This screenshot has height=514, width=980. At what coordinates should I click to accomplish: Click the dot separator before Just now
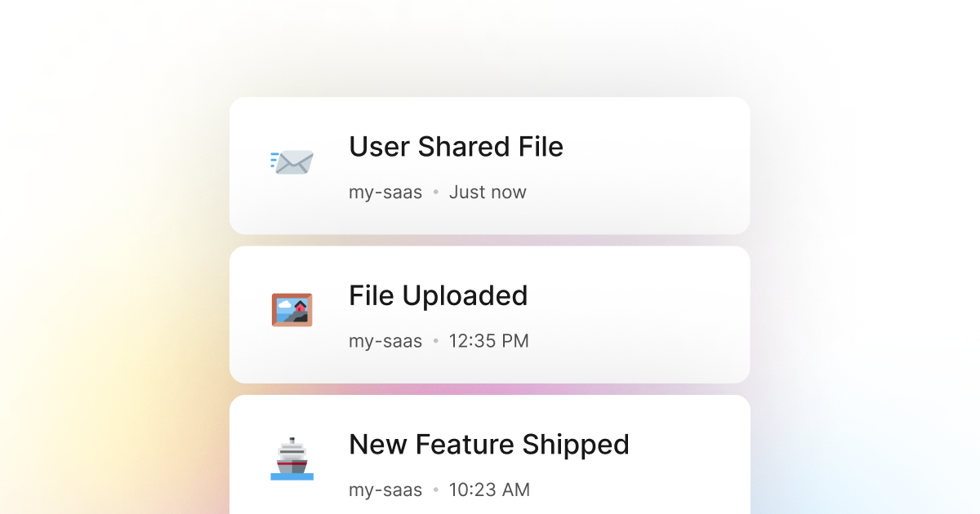(x=435, y=193)
